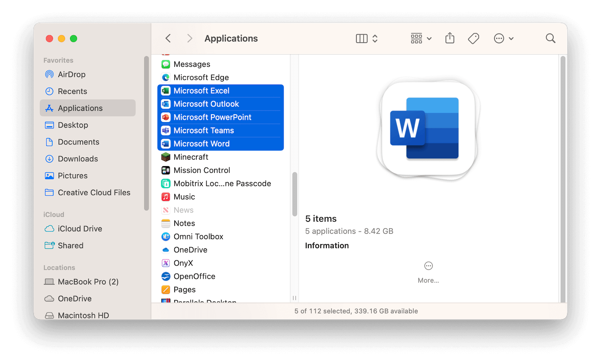The image size is (601, 364).
Task: Select the Messages app icon
Action: click(x=166, y=64)
